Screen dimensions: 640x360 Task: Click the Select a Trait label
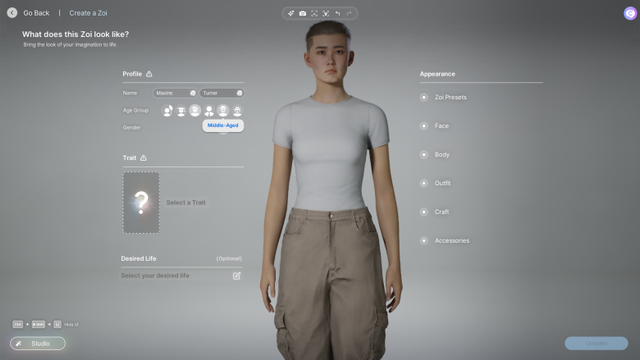tap(186, 202)
